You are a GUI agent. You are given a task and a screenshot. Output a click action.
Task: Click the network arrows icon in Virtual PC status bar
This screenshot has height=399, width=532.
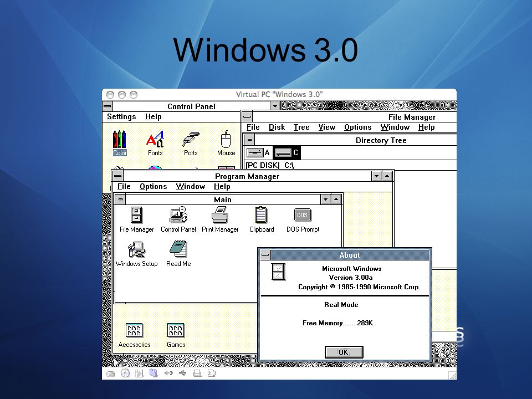point(168,373)
